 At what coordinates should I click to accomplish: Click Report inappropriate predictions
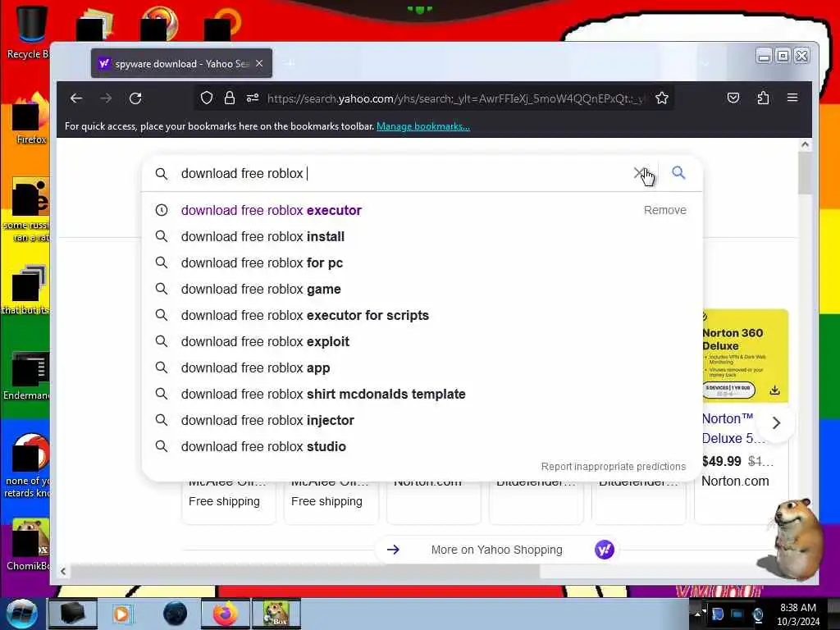(x=614, y=467)
